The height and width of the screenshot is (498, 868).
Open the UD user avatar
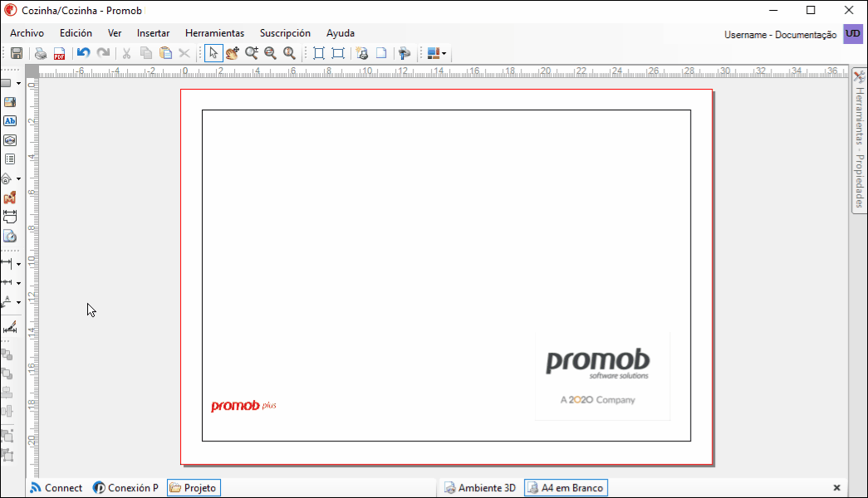tap(853, 34)
